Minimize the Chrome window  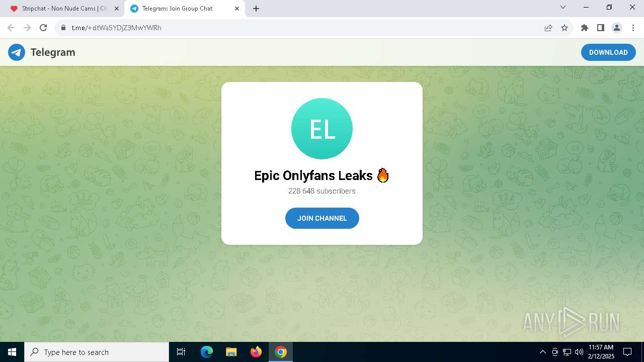[x=586, y=8]
